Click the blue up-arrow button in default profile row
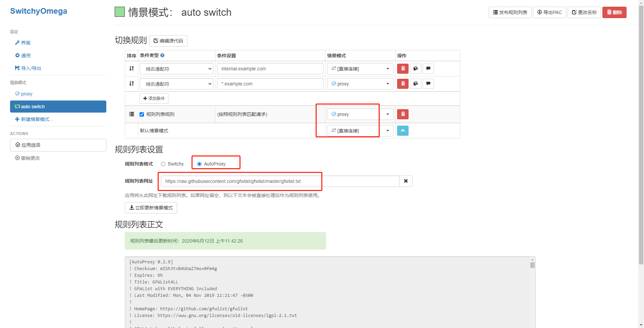 (x=403, y=131)
